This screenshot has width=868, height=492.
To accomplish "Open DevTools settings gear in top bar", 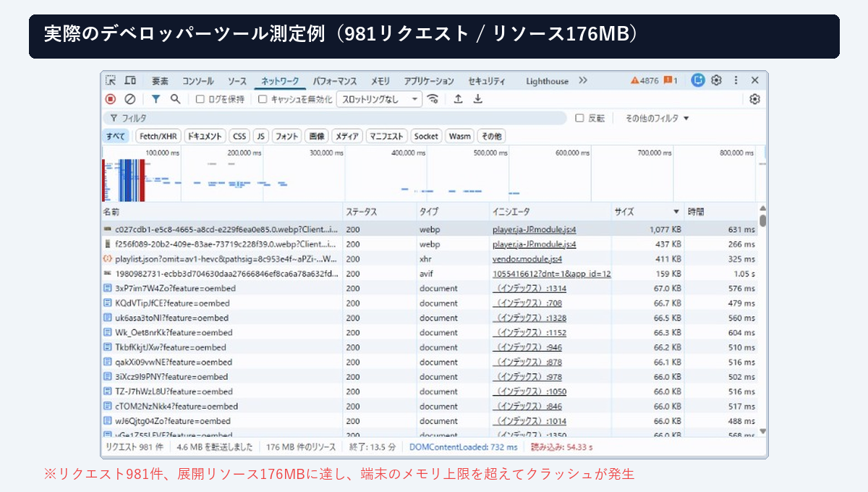I will (717, 80).
